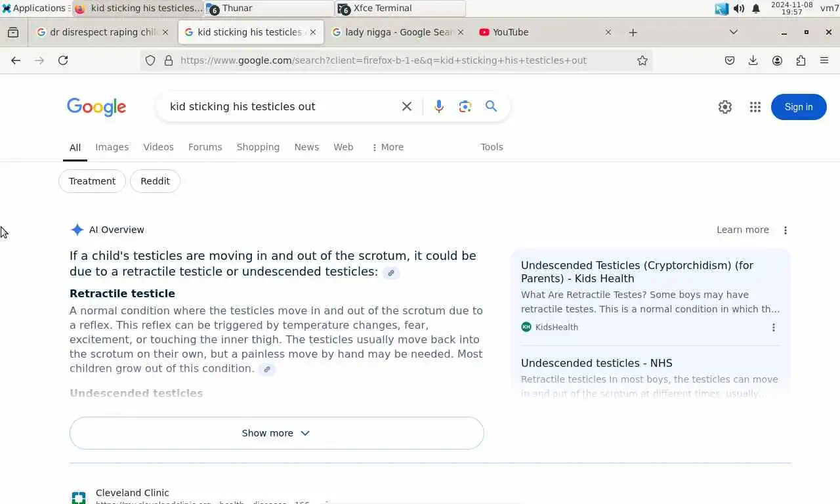Open AI Overview three-dot options
The height and width of the screenshot is (504, 840).
tap(786, 230)
